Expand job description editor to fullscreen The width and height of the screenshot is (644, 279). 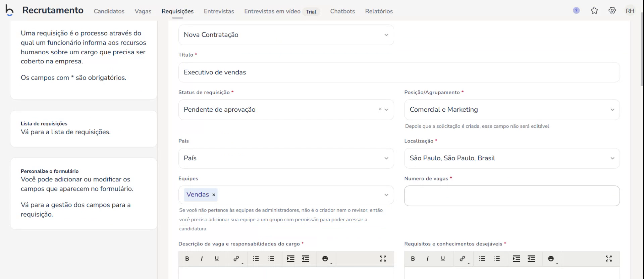[x=383, y=259]
